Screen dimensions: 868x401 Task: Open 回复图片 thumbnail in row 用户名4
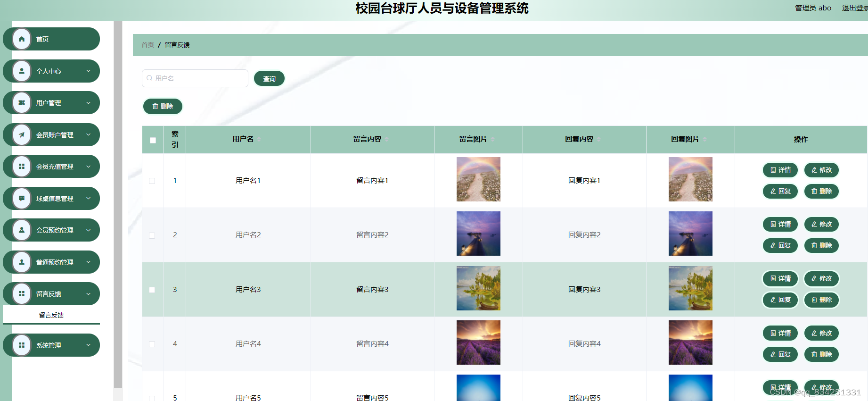pyautogui.click(x=690, y=343)
